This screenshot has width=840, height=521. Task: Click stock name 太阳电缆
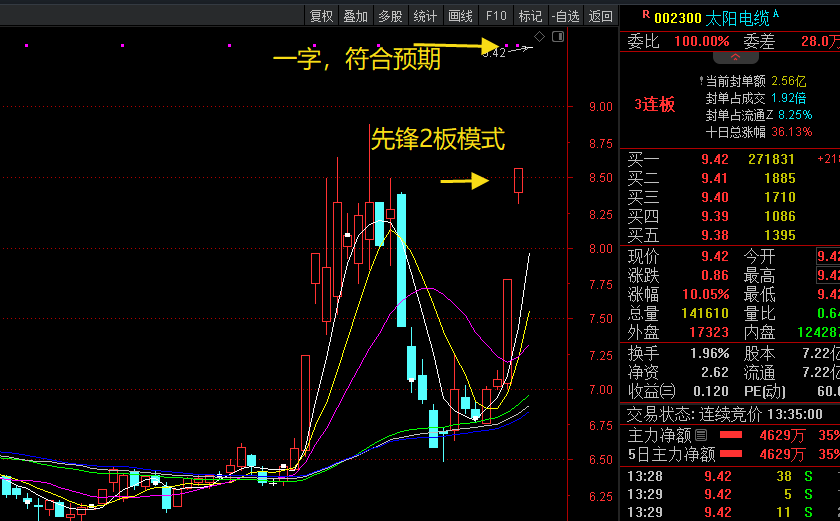738,19
